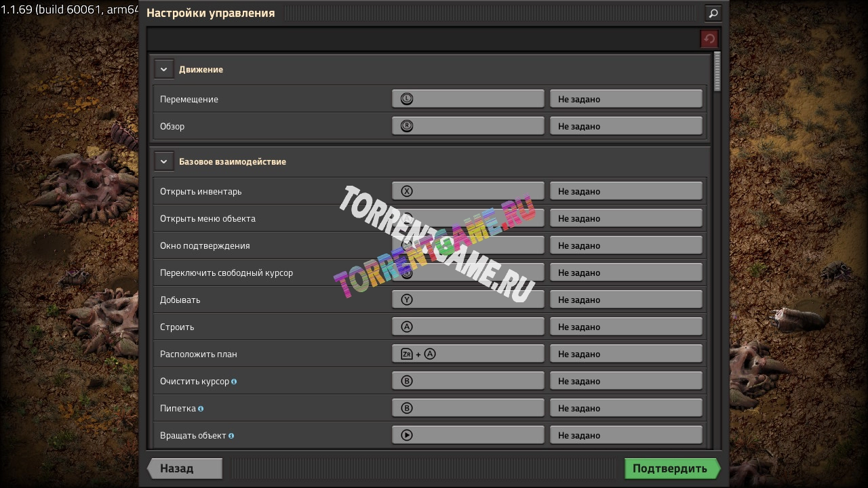Collapse the Движение section
This screenshot has height=488, width=868.
pos(163,69)
